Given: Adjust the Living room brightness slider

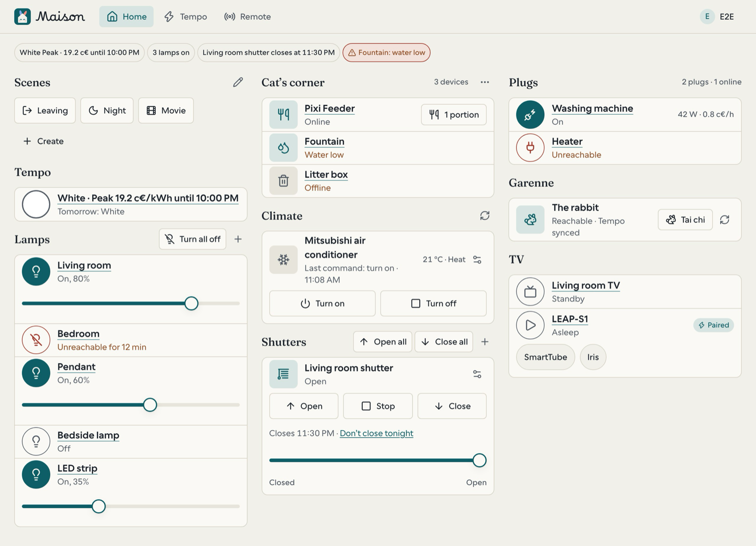Looking at the screenshot, I should [x=131, y=303].
